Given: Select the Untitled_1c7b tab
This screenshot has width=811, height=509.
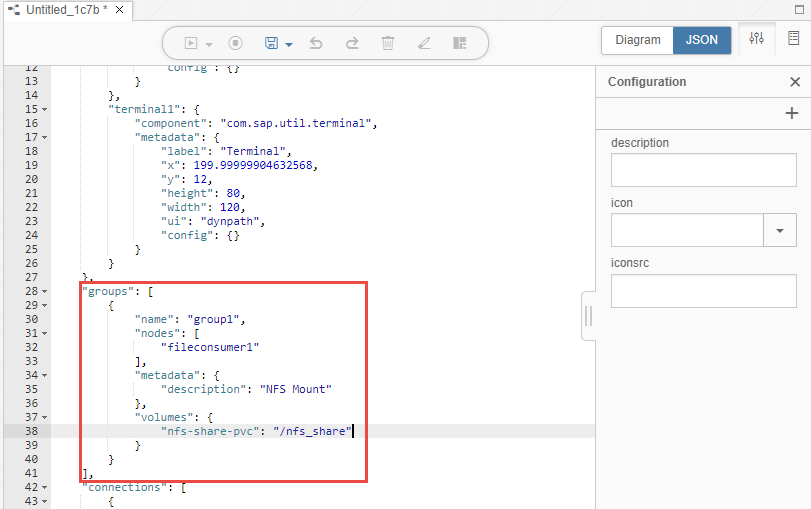Looking at the screenshot, I should (60, 8).
